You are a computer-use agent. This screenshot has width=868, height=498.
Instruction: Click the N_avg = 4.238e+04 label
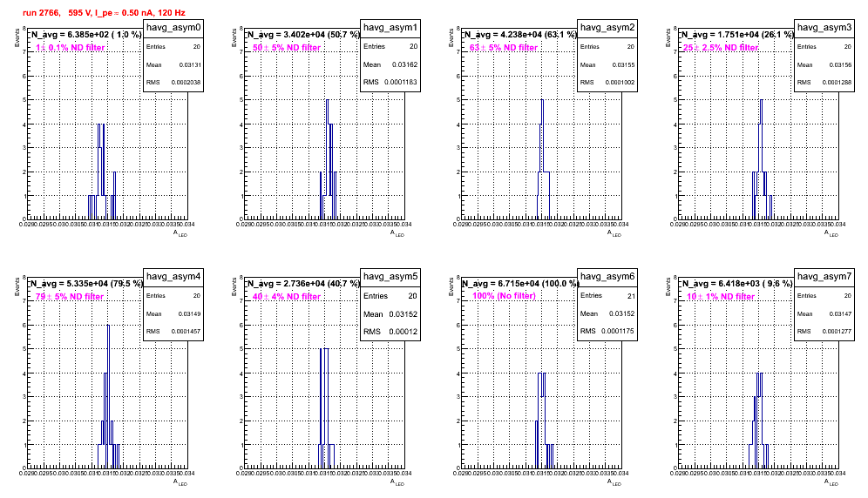tap(519, 34)
